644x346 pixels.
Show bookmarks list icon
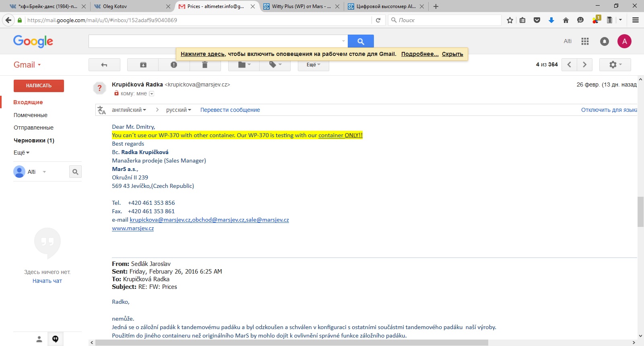click(x=522, y=20)
